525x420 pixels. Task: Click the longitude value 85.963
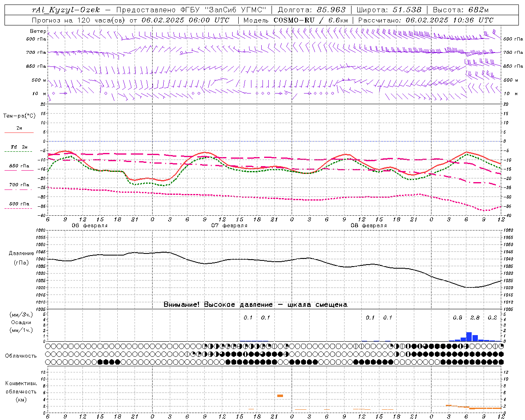[x=332, y=10]
